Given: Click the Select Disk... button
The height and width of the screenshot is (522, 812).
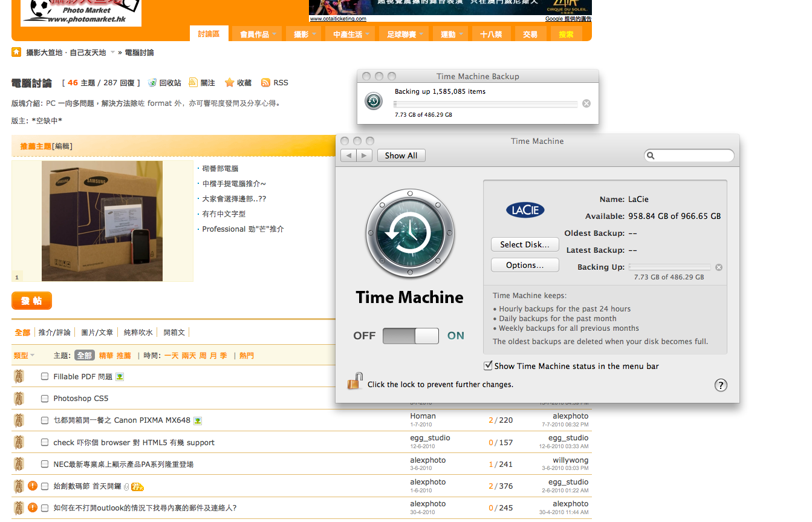Looking at the screenshot, I should click(x=525, y=244).
